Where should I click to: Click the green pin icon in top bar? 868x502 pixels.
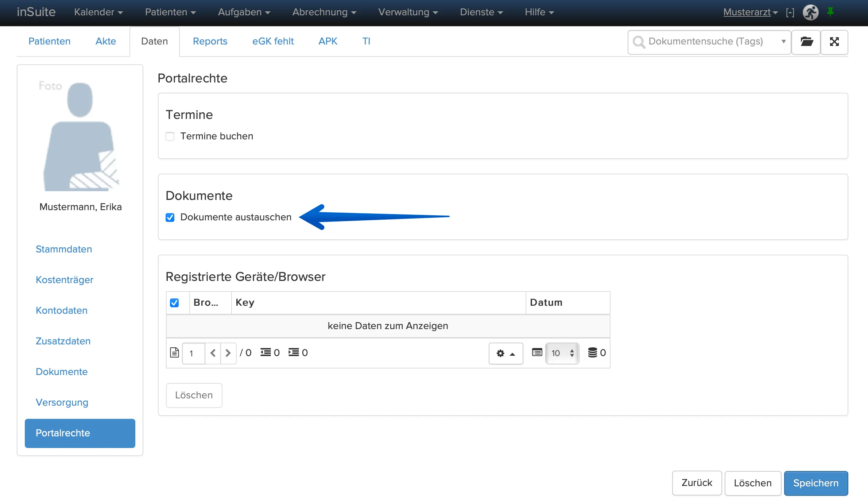point(831,12)
